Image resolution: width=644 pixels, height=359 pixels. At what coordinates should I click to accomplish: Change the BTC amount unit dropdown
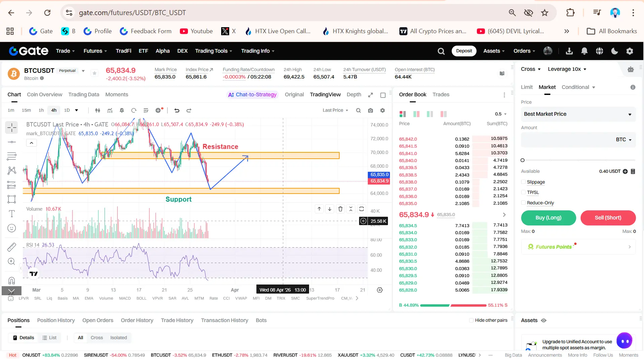tap(624, 140)
